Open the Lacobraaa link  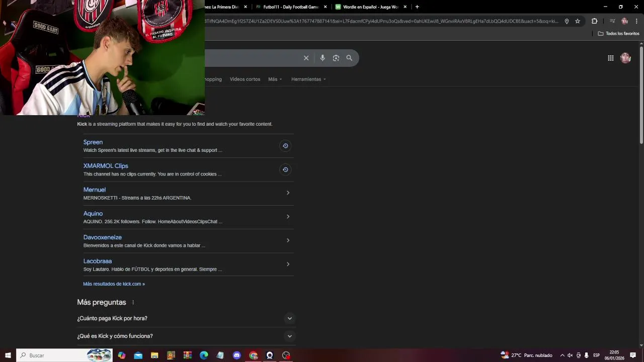click(x=98, y=261)
